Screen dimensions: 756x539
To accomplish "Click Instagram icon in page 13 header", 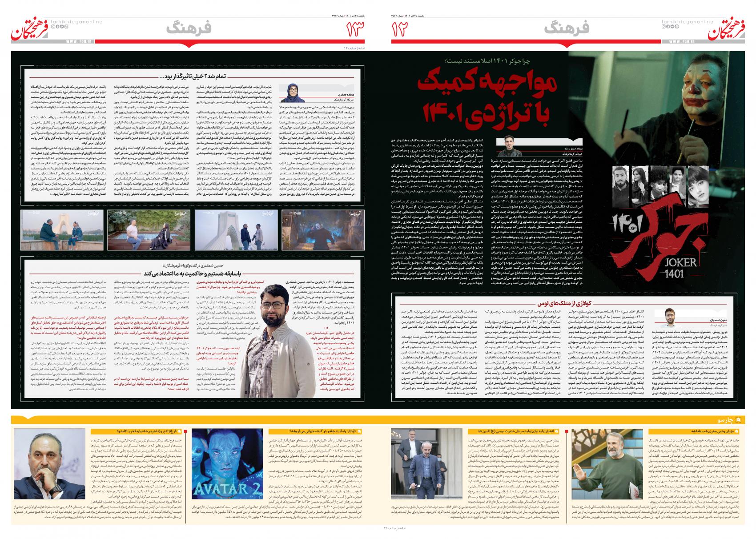I will pos(52,27).
